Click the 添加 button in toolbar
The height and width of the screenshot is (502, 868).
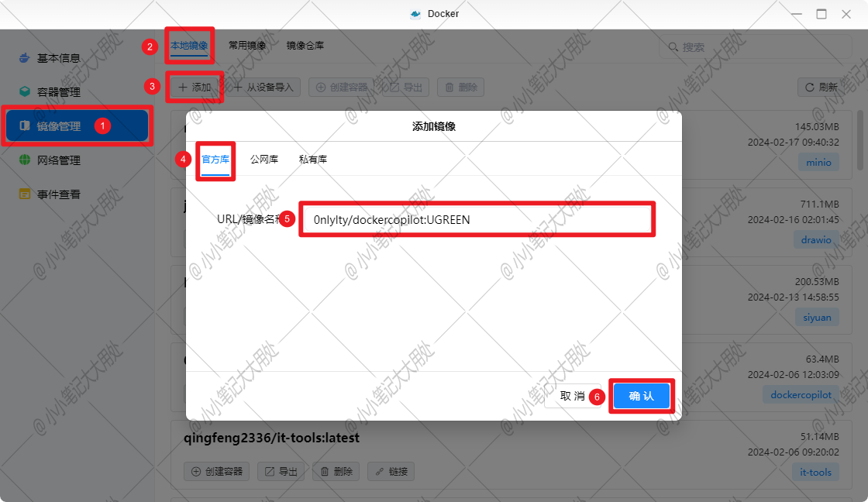click(x=195, y=88)
